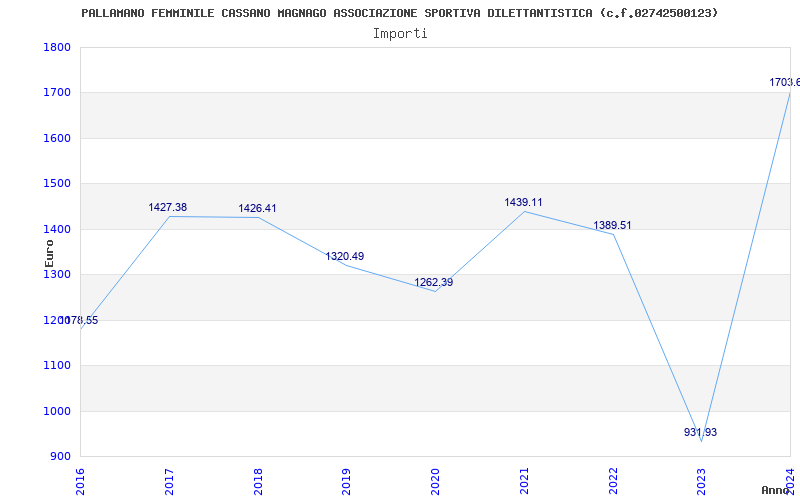
Task: Select the 1439.11 value label
Action: tap(523, 202)
